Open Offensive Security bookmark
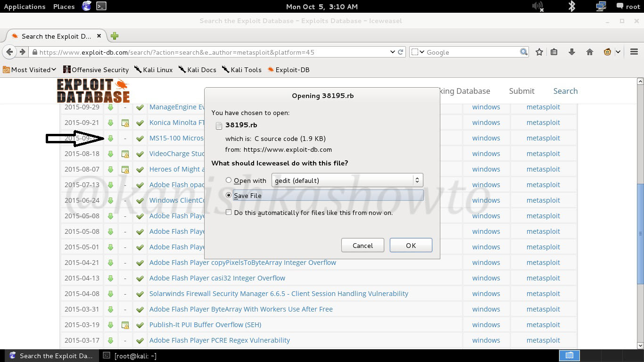Viewport: 644px width, 362px height. click(96, 70)
